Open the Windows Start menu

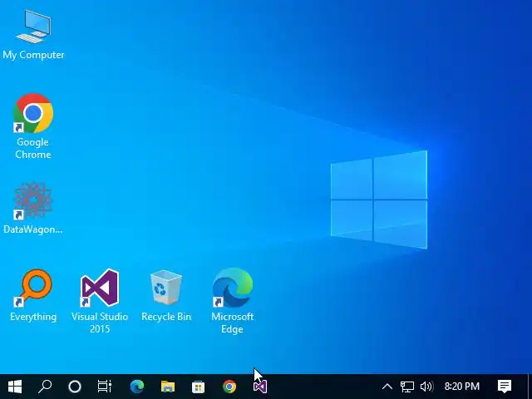(15, 387)
